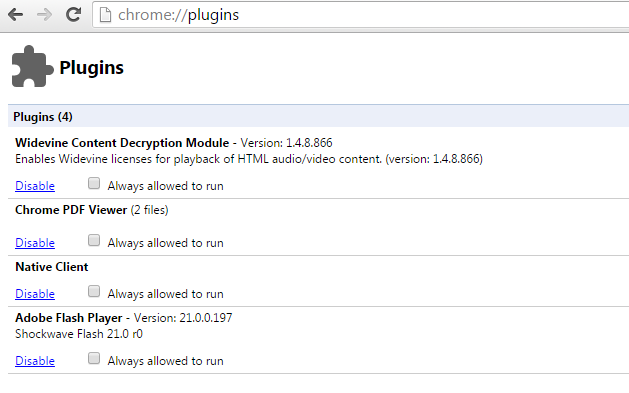The image size is (629, 393).
Task: Focus the chrome://plugins address bar
Action: point(361,15)
